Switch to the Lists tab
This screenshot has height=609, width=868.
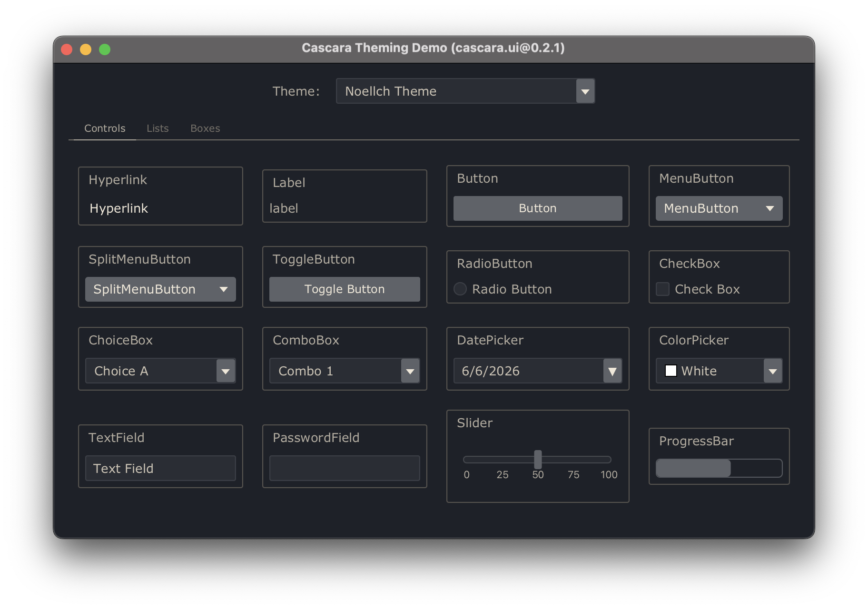click(x=158, y=128)
